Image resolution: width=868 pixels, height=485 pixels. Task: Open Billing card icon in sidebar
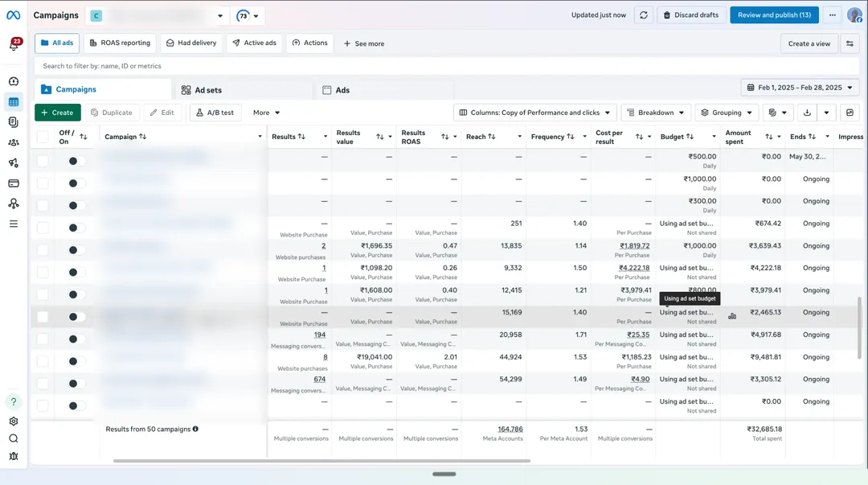click(x=14, y=183)
